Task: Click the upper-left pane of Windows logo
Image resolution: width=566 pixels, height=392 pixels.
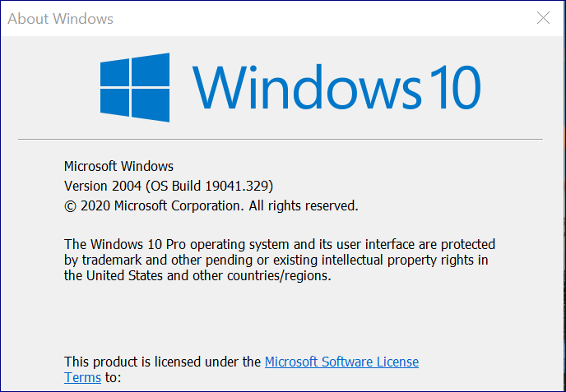Action: [x=117, y=73]
